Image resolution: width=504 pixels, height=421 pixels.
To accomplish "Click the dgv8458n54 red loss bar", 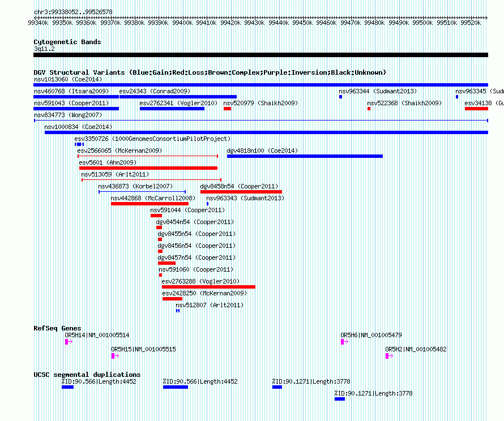I will coord(241,192).
